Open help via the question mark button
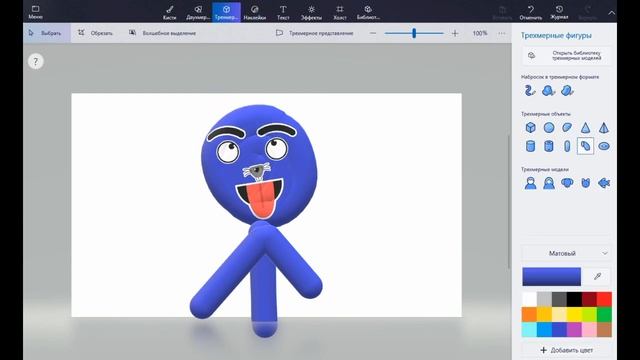Screen dimensions: 640x360 [x=36, y=62]
